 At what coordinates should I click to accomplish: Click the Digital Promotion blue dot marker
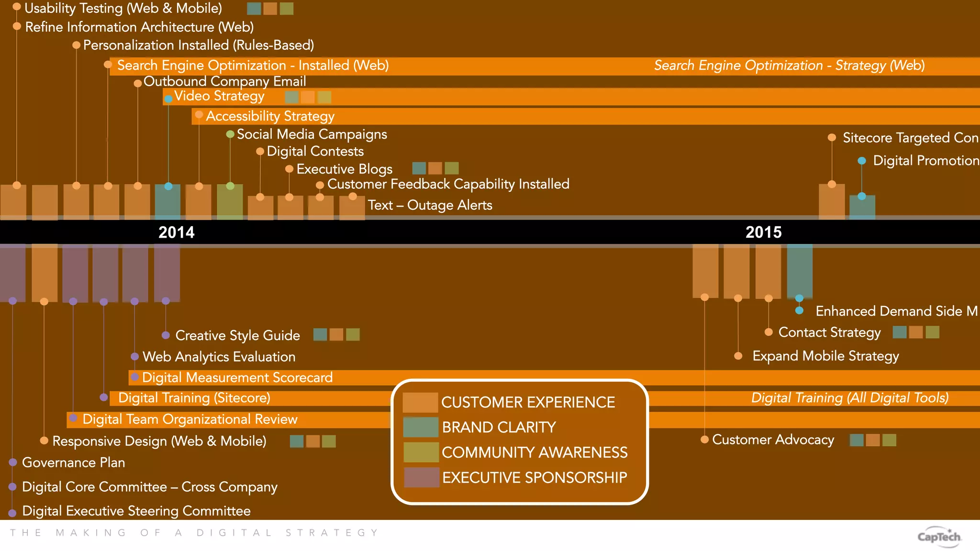pos(862,161)
